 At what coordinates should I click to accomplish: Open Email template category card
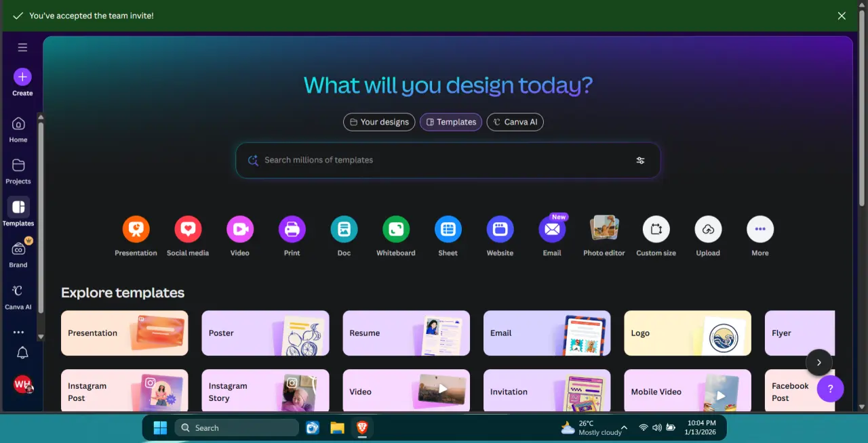pos(547,333)
